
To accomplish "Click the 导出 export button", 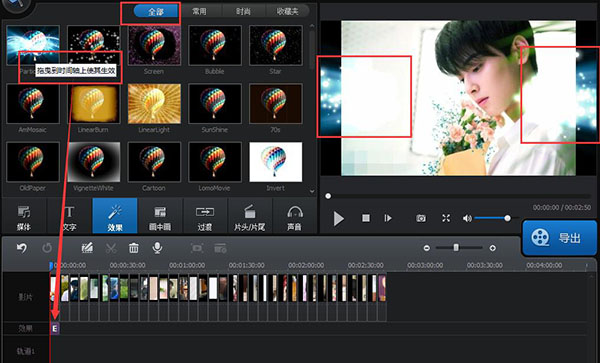I will click(559, 238).
